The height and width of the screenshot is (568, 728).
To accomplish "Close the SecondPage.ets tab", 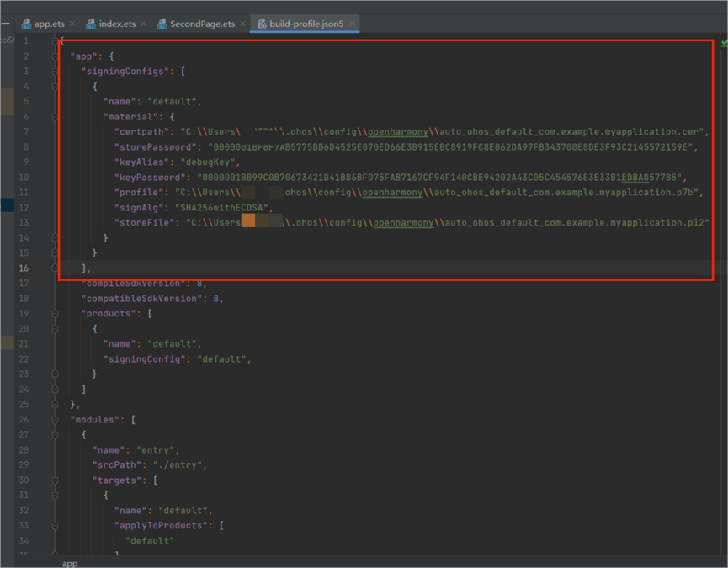I will point(243,24).
